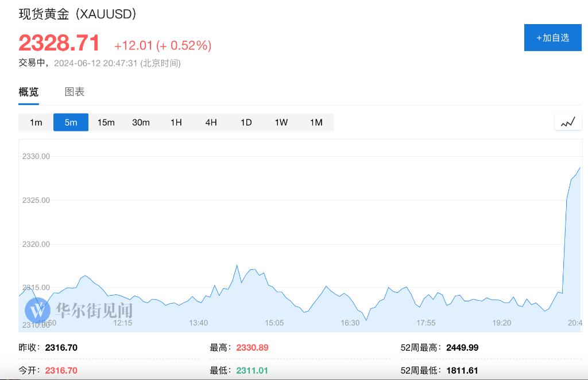The image size is (588, 380).
Task: Click the 52周最高 value 2449.99
Action: [462, 348]
